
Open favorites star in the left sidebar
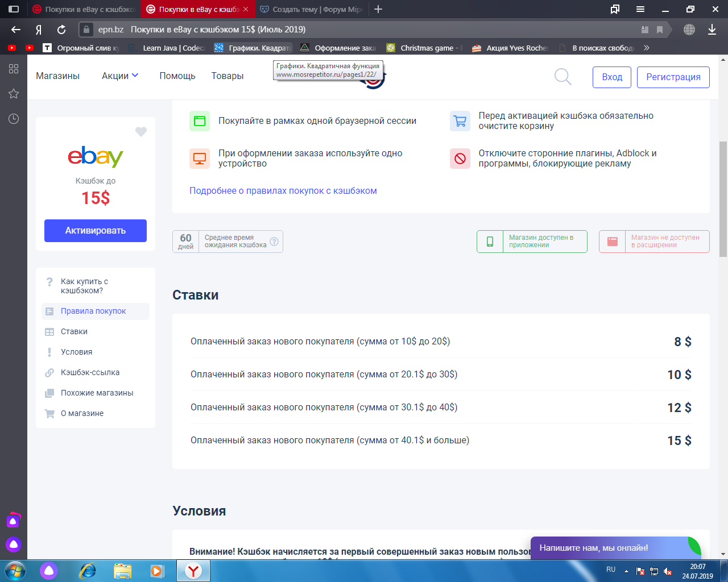tap(14, 94)
